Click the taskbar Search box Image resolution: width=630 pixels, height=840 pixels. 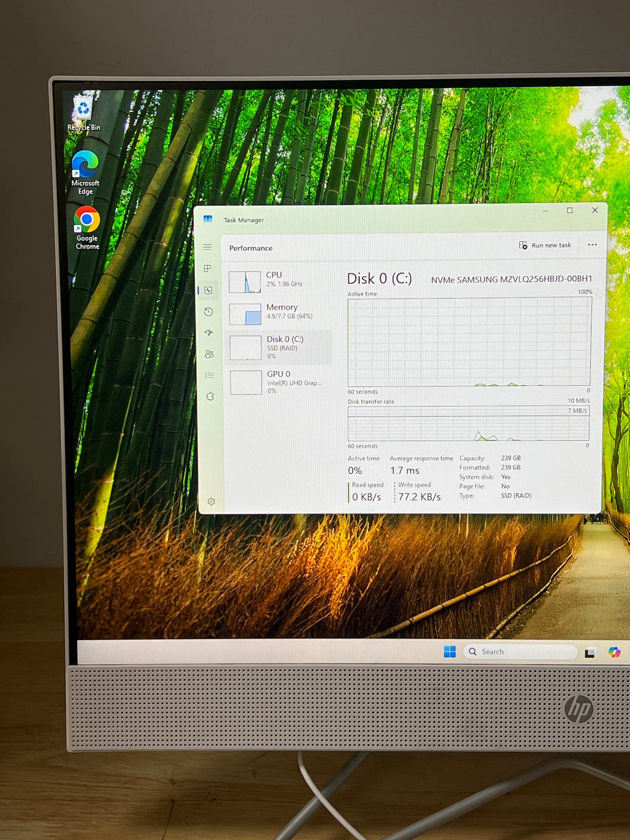coord(520,652)
